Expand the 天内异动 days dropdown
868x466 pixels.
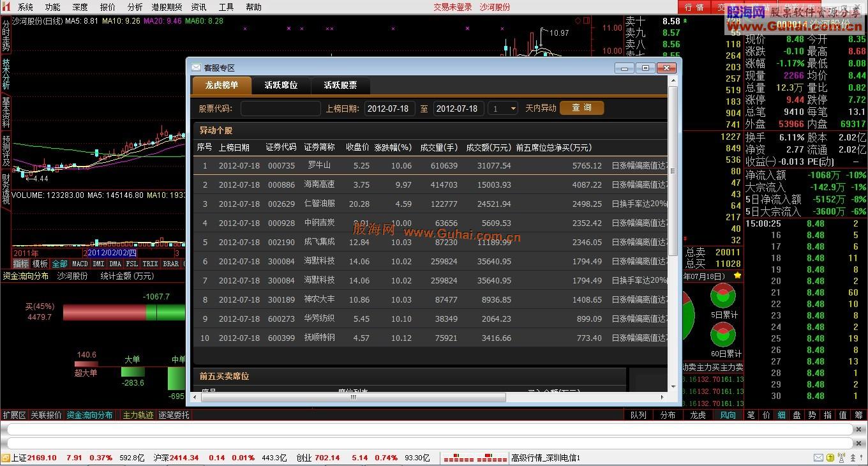tap(504, 109)
